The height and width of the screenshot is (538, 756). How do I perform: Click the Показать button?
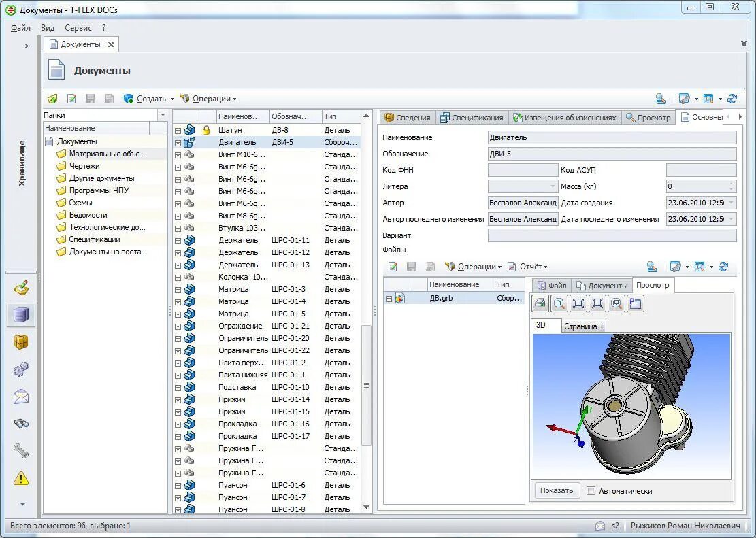coord(557,491)
